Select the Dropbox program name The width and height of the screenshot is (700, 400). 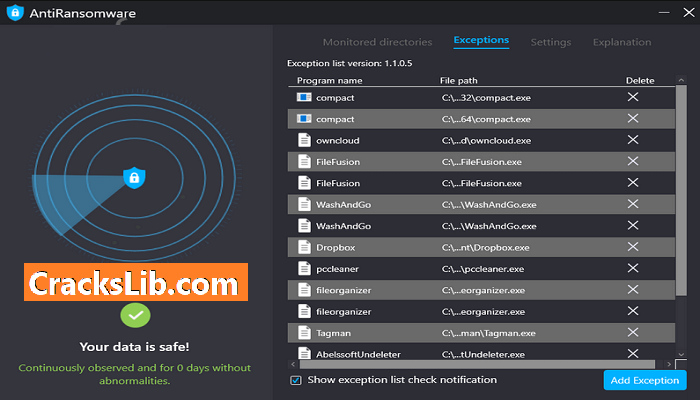coord(336,247)
